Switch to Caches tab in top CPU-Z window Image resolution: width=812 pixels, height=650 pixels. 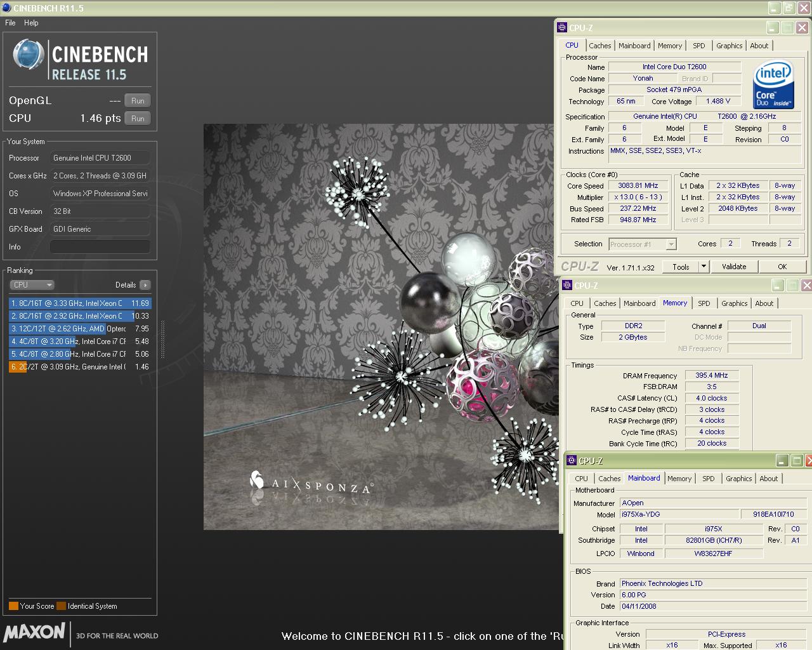599,46
